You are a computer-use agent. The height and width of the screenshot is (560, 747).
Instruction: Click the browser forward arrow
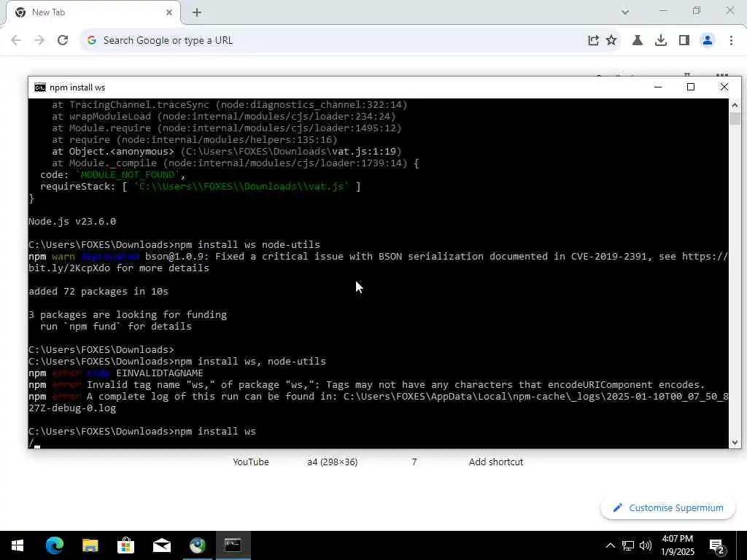click(x=39, y=41)
